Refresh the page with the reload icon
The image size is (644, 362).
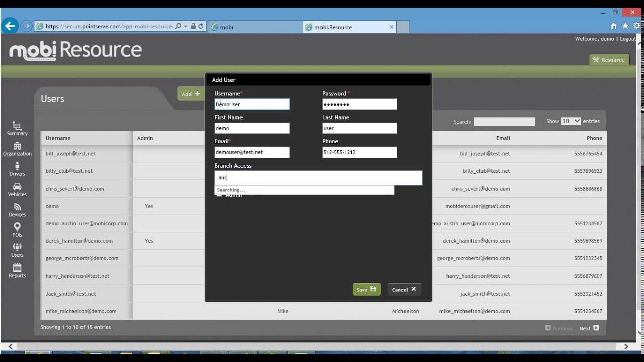[x=201, y=26]
